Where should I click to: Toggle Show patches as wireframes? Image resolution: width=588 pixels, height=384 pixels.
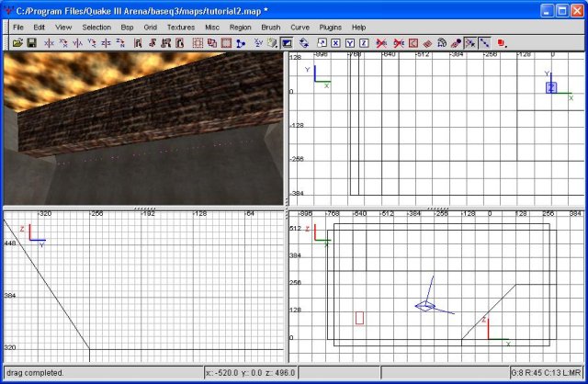[427, 43]
